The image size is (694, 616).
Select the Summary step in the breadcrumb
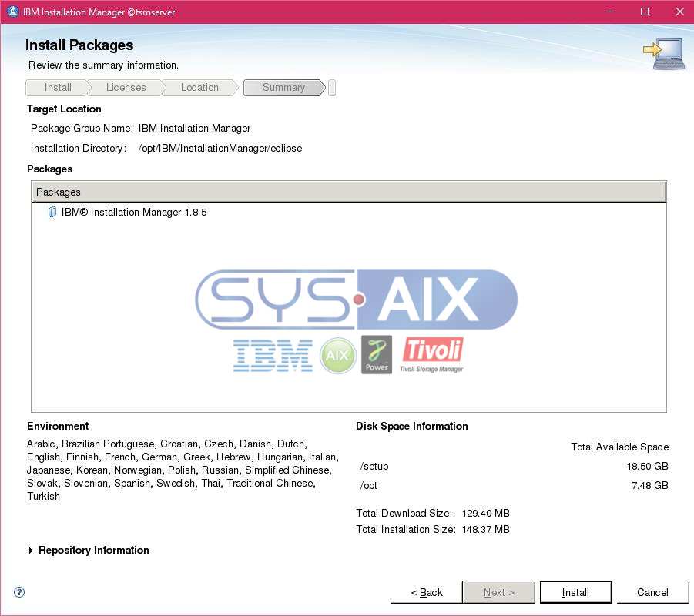(x=283, y=88)
